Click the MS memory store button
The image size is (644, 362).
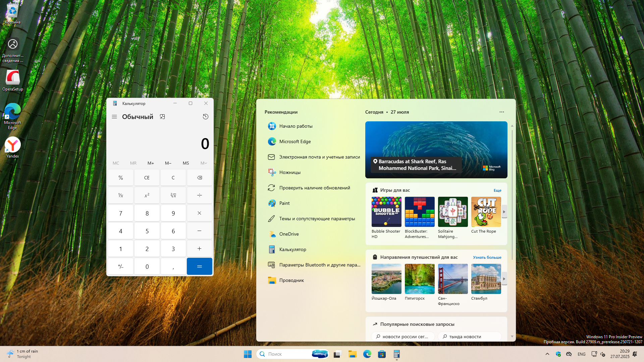(x=186, y=163)
